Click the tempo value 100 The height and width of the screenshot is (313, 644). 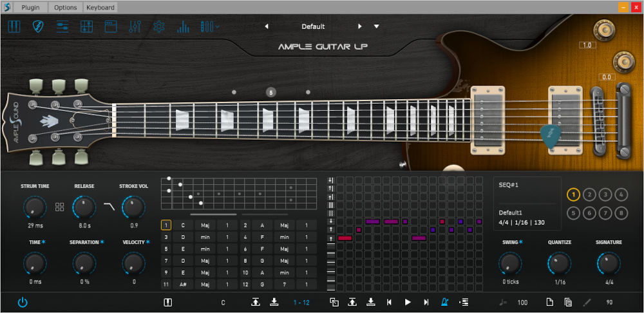click(522, 303)
